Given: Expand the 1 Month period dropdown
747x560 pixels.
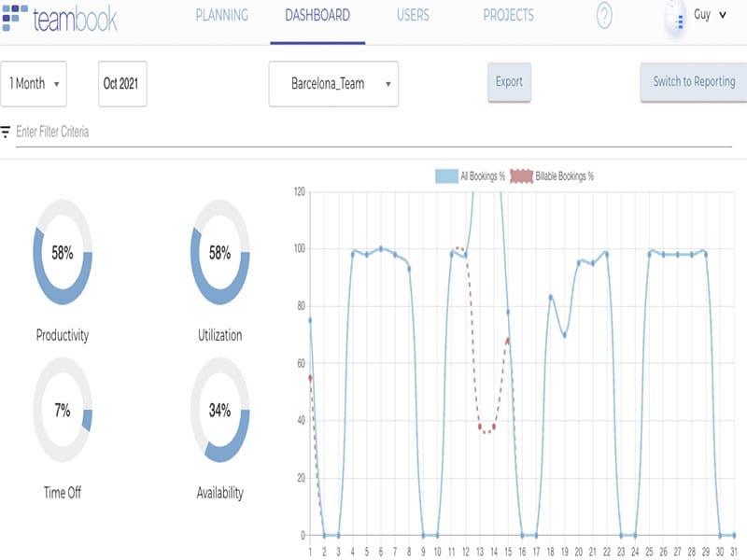Looking at the screenshot, I should (x=34, y=84).
